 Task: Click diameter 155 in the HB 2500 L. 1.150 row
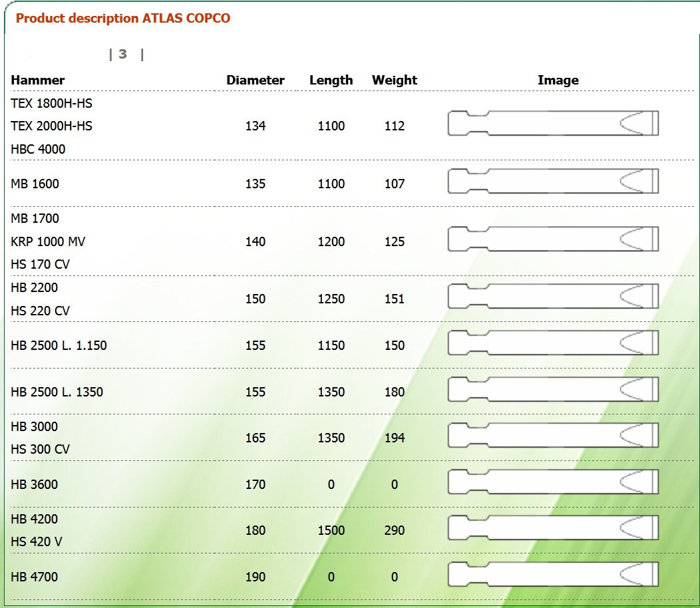[256, 345]
